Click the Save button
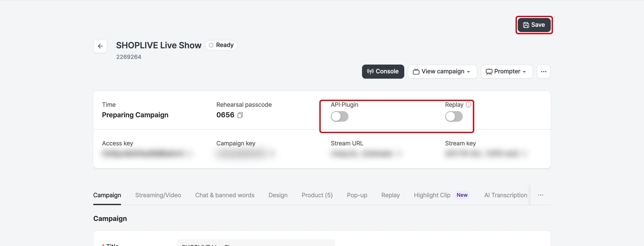The image size is (644, 246). (x=534, y=25)
